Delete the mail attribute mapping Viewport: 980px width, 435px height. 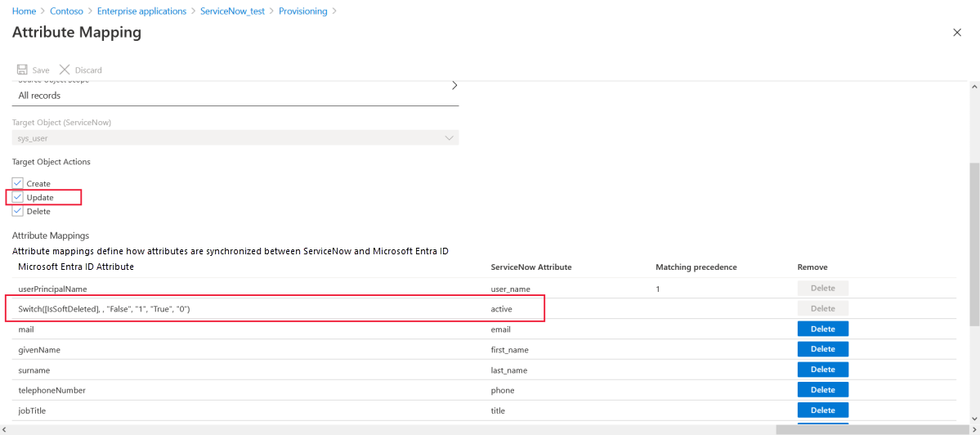822,329
